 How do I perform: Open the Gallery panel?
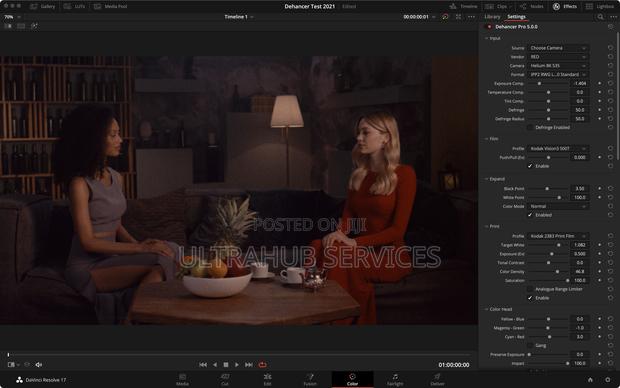[x=43, y=6]
